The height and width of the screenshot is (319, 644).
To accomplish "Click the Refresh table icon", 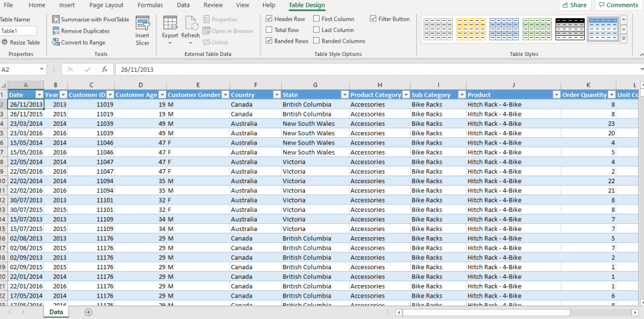I will 191,23.
